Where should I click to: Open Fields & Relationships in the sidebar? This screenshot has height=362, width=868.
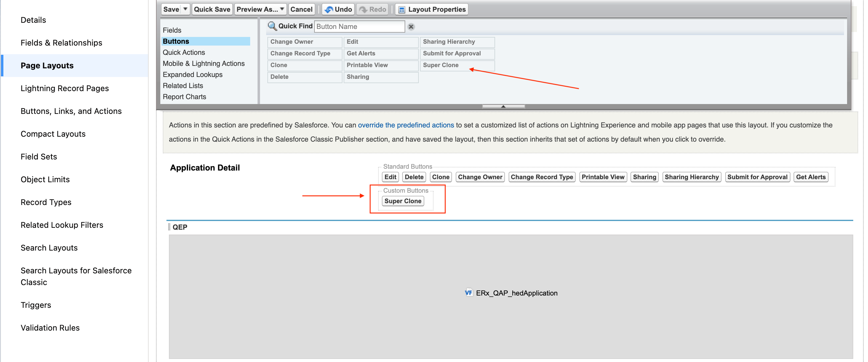(61, 43)
